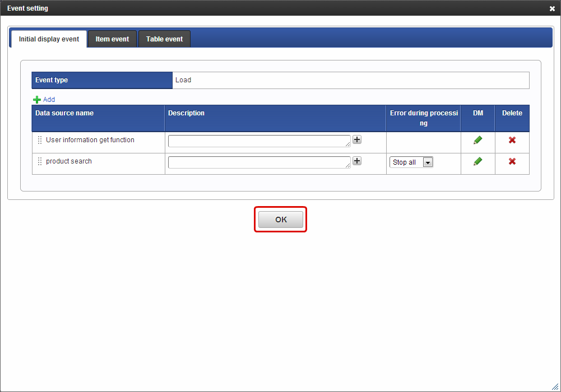Grab drag handle of product search row
The height and width of the screenshot is (392, 561).
click(40, 161)
